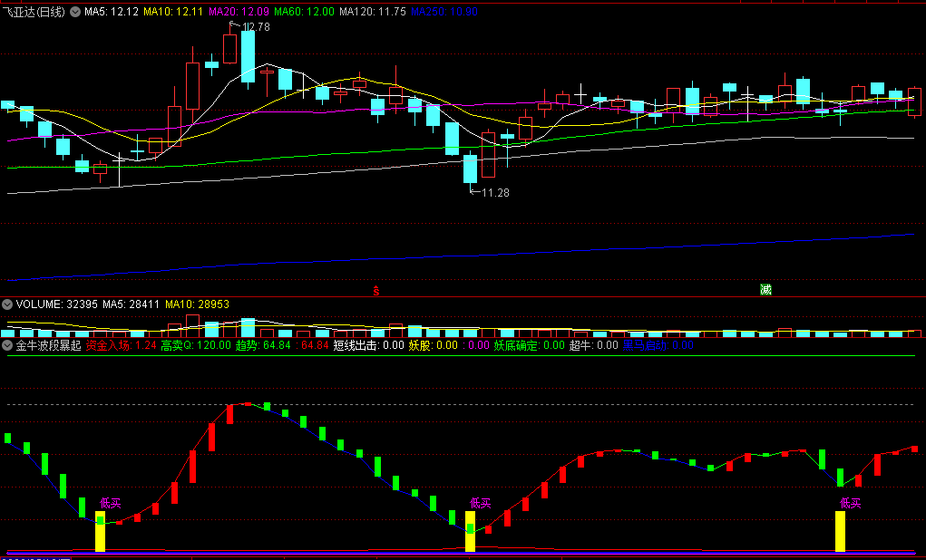Click the 超牛: 0.00 value
This screenshot has width=926, height=560.
tap(593, 345)
